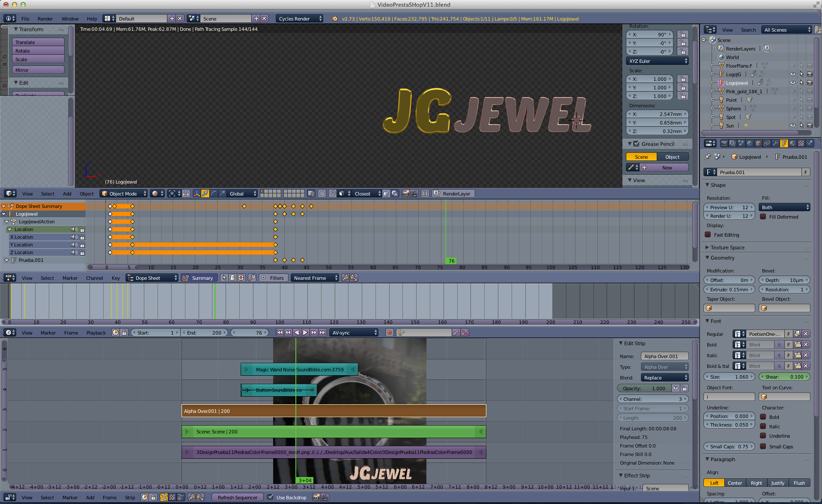Open the Cycles Render engine dropdown
The image size is (822, 504).
click(x=299, y=18)
